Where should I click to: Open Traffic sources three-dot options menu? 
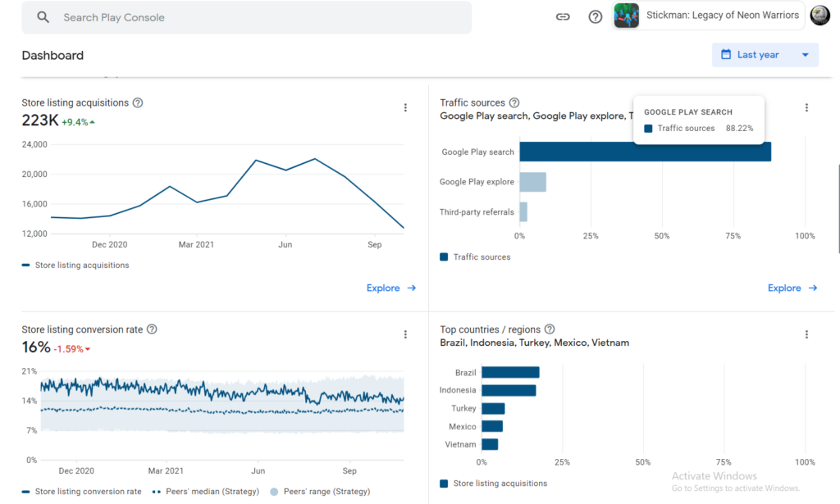tap(806, 107)
